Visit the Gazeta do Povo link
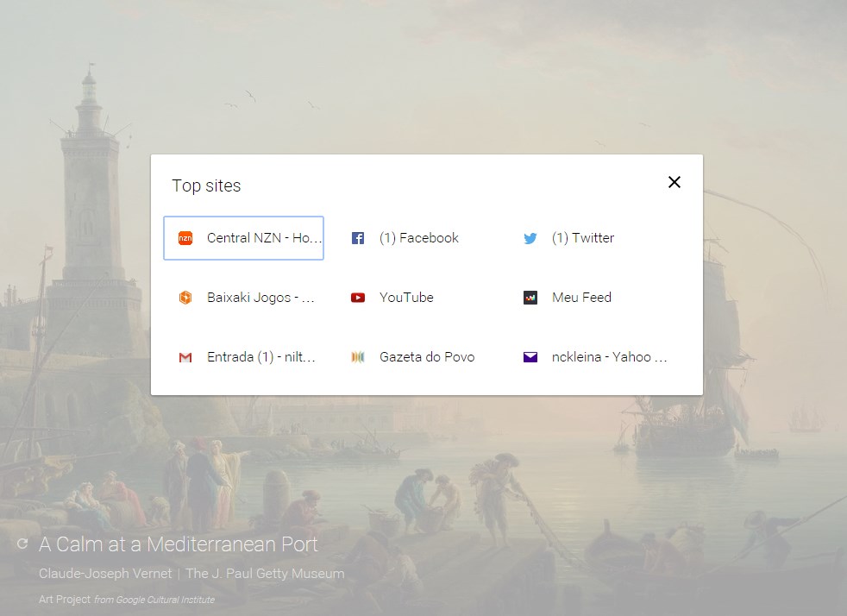 point(417,357)
